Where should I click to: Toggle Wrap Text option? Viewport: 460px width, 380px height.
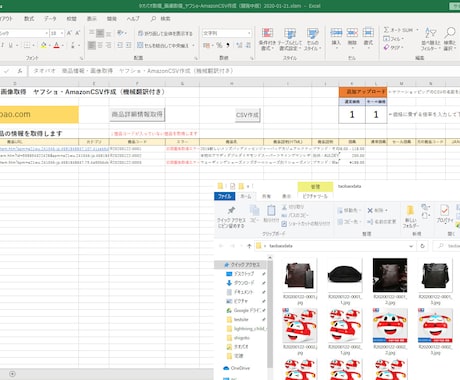pos(165,33)
